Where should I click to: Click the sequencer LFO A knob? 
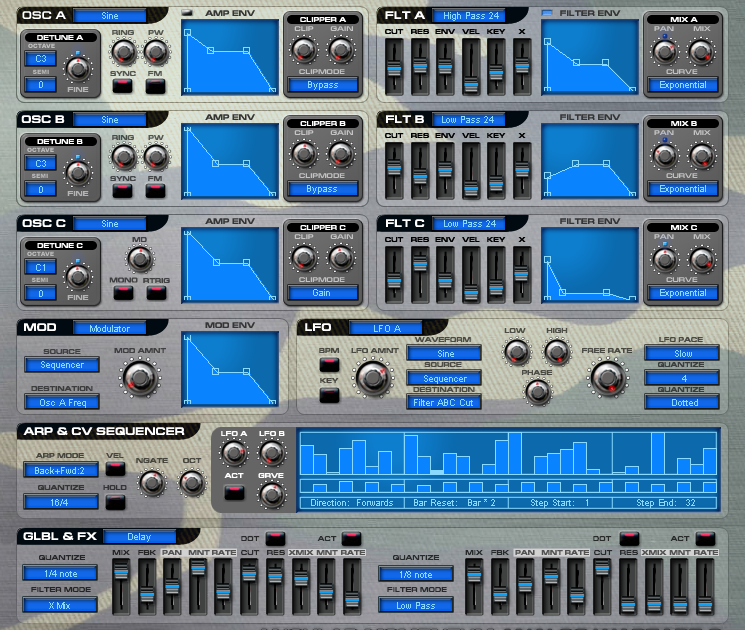point(234,453)
